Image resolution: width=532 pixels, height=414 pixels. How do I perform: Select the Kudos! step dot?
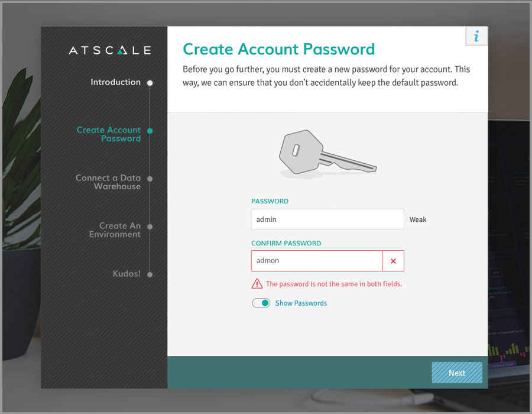pos(150,274)
